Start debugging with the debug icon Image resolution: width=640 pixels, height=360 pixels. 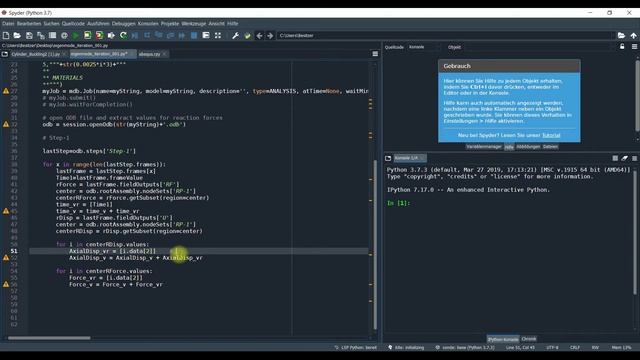(x=135, y=36)
